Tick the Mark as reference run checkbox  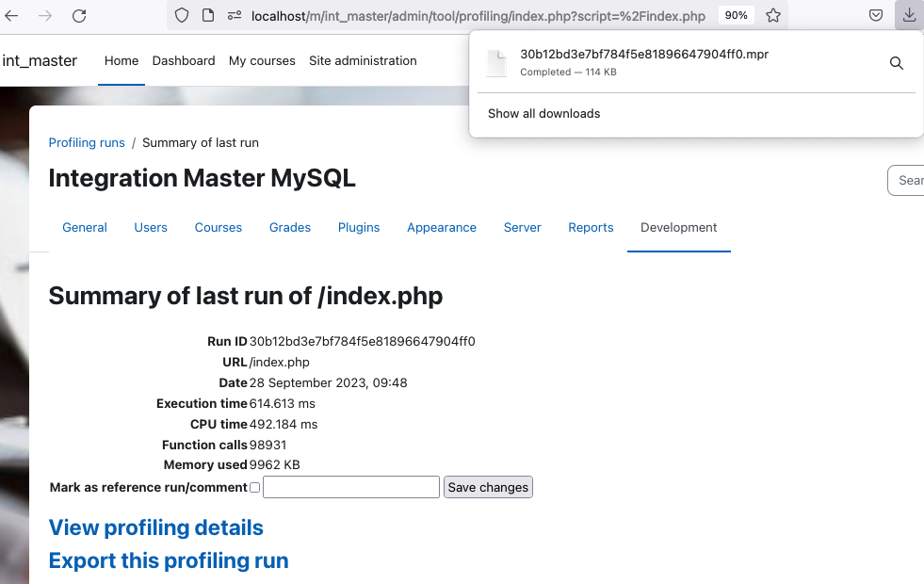tap(254, 487)
